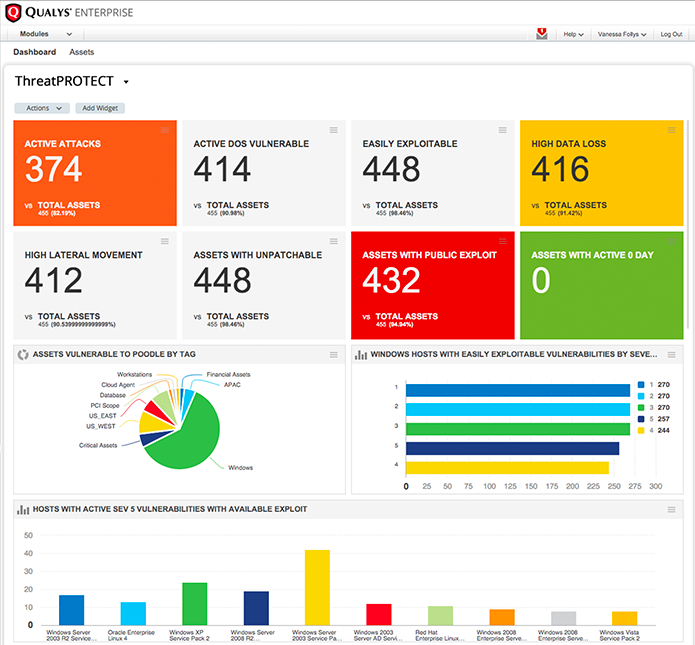
Task: Open the Help dropdown menu
Action: tap(573, 34)
